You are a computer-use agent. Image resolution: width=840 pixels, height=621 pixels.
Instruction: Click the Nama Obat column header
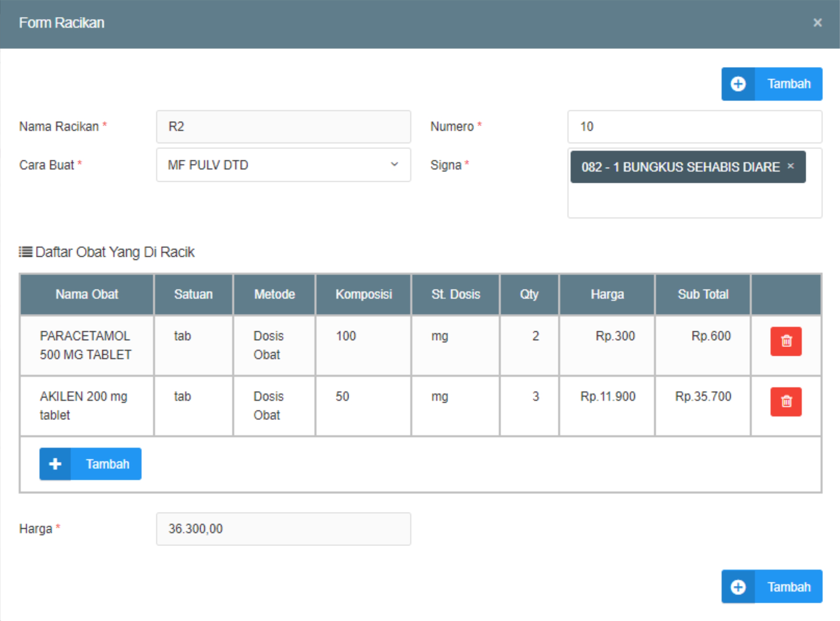[87, 294]
